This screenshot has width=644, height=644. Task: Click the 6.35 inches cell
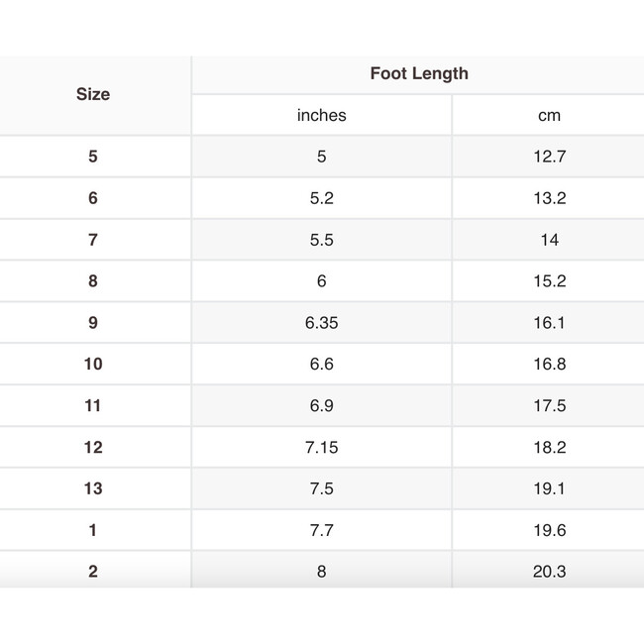coord(322,323)
